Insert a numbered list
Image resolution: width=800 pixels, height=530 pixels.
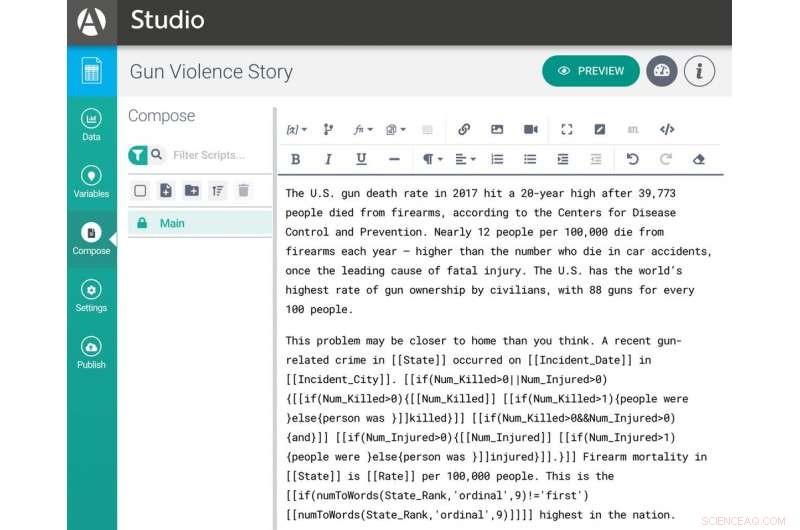pyautogui.click(x=497, y=159)
